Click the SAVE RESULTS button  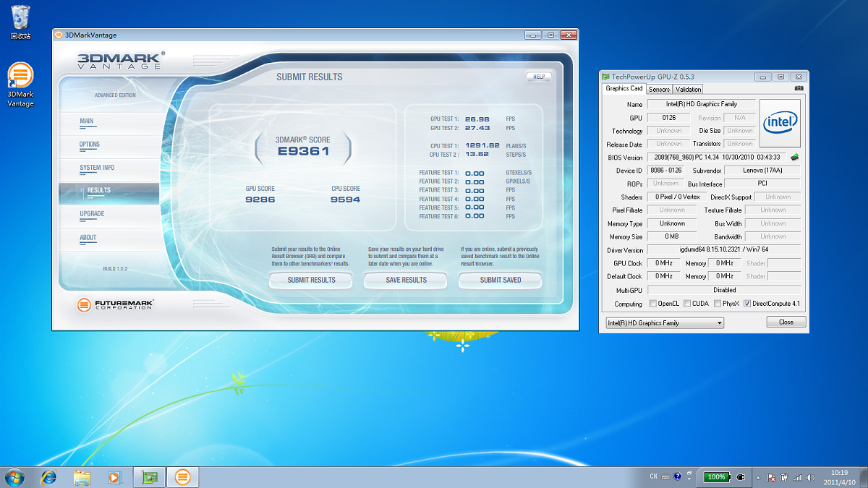point(407,281)
